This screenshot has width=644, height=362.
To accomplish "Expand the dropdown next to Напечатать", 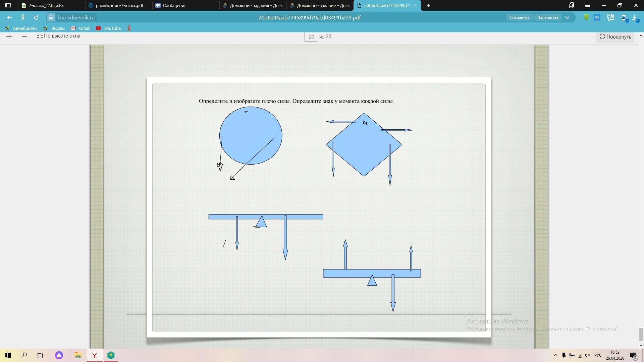I will (x=567, y=17).
